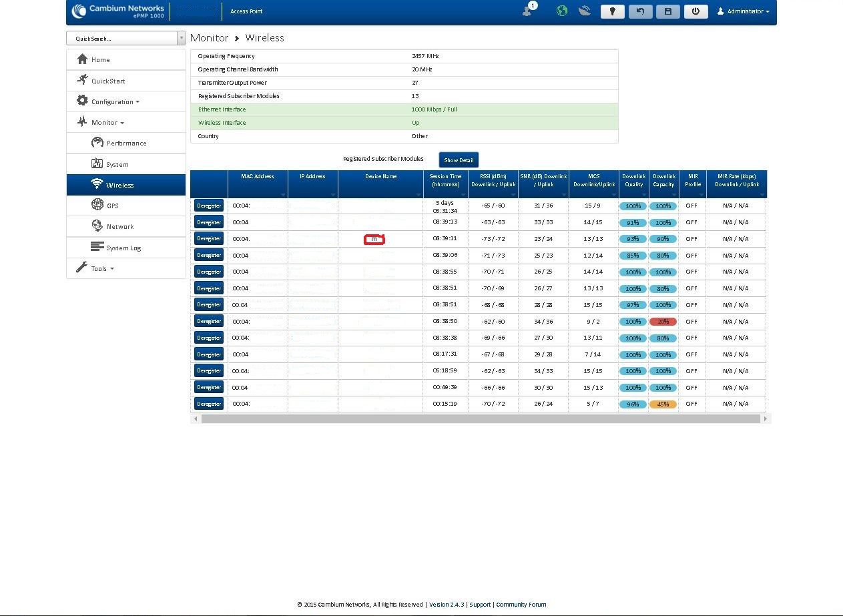
Task: Click the light bulb button in header
Action: (613, 11)
